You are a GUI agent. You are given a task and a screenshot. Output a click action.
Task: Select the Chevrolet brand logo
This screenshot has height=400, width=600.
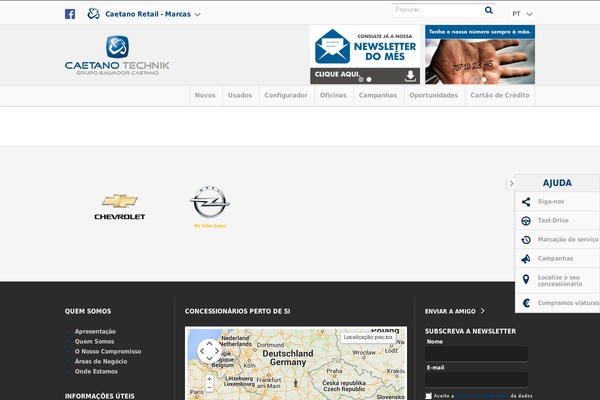point(120,207)
